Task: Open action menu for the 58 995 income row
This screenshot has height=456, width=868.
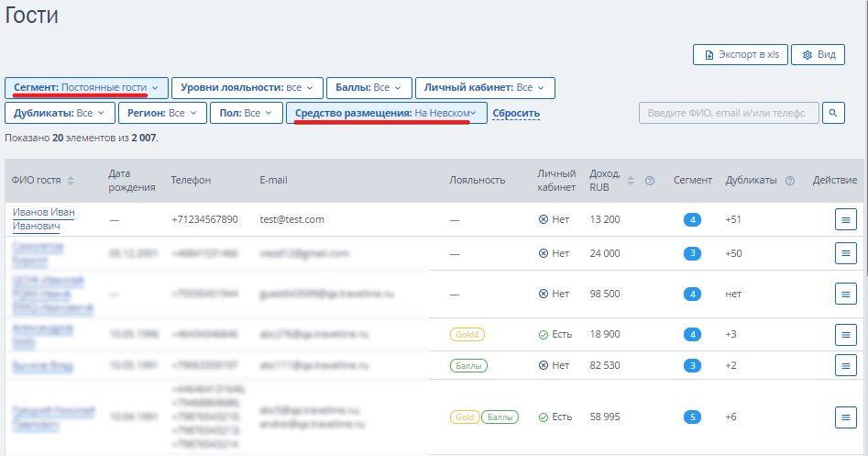Action: click(x=845, y=417)
